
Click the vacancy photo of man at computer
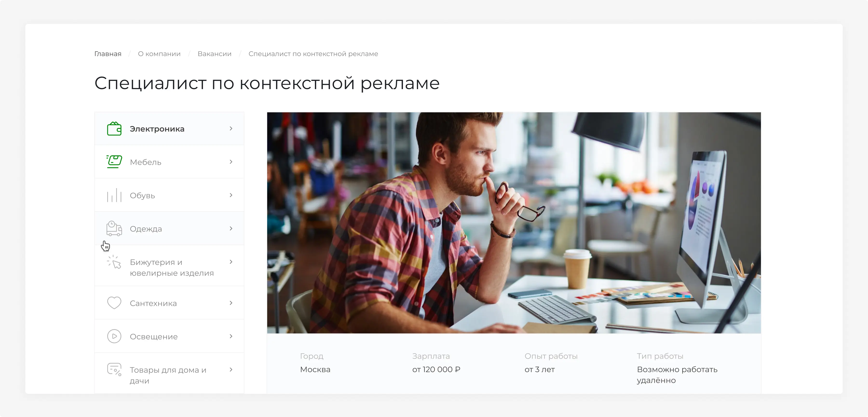514,223
